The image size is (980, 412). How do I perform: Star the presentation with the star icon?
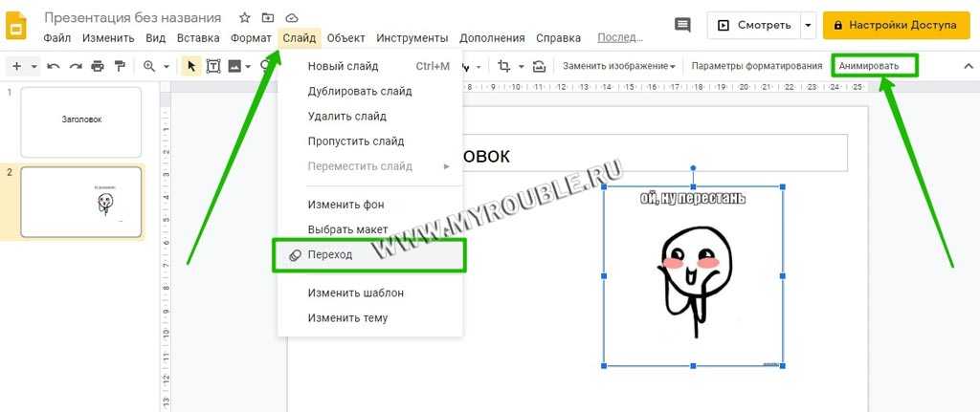pos(245,18)
